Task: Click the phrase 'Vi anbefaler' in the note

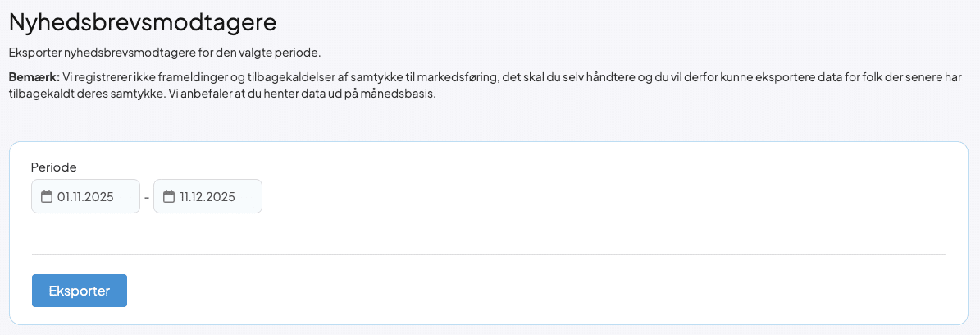Action: [191, 94]
